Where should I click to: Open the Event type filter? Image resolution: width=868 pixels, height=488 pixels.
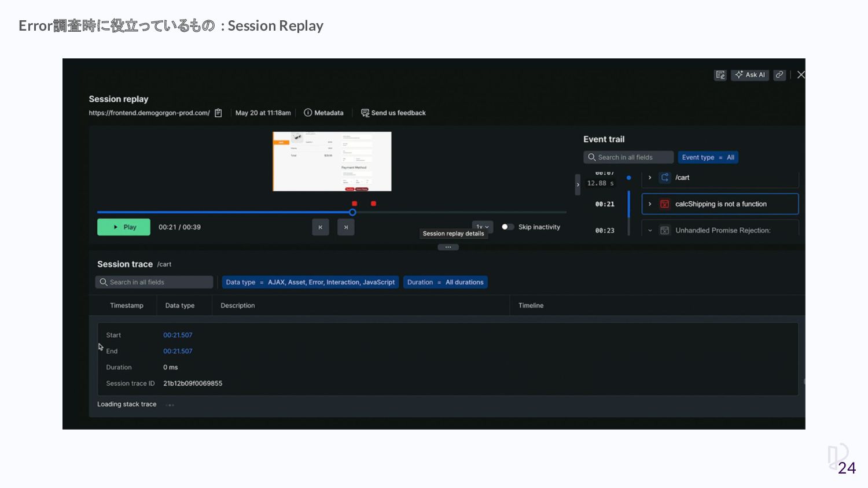(x=708, y=157)
